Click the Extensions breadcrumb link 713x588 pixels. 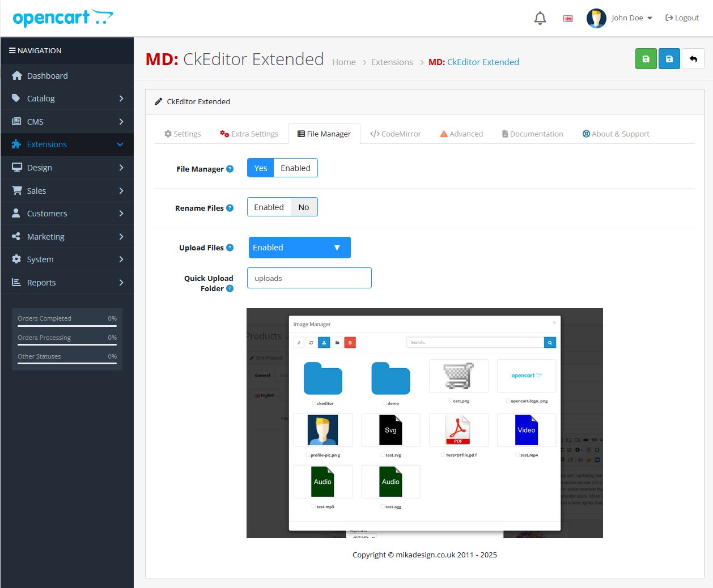click(392, 62)
